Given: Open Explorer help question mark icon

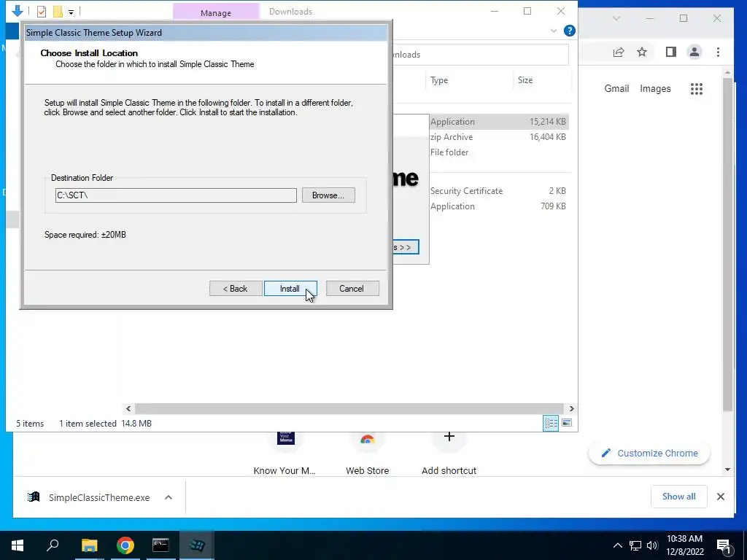Looking at the screenshot, I should click(569, 31).
